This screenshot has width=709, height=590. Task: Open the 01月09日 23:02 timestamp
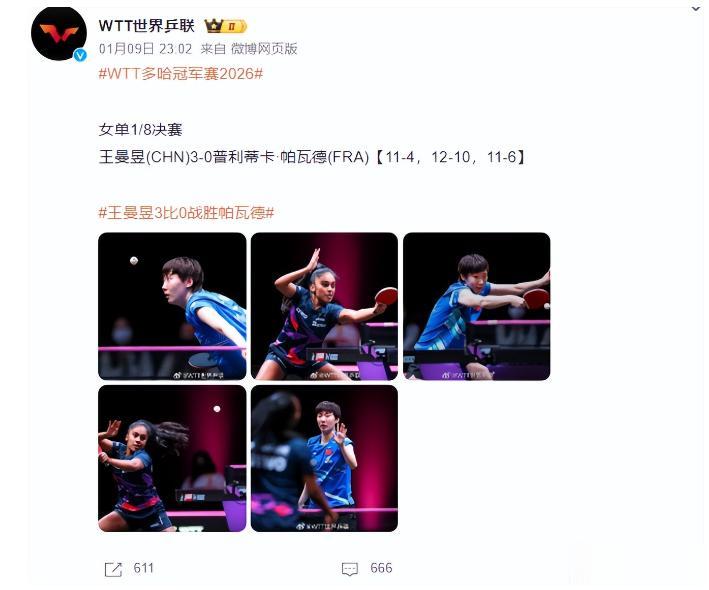coord(145,48)
